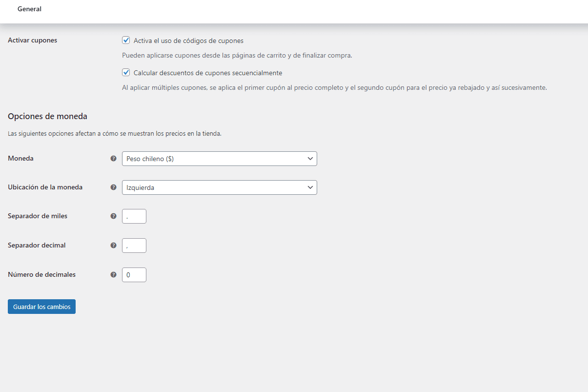Click help icon beside Número de decimales
The height and width of the screenshot is (392, 588).
(x=113, y=275)
